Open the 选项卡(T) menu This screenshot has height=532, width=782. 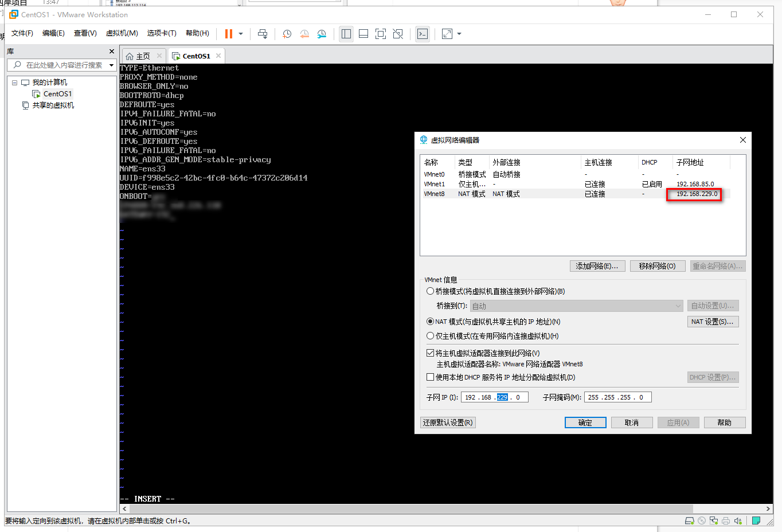click(x=162, y=33)
